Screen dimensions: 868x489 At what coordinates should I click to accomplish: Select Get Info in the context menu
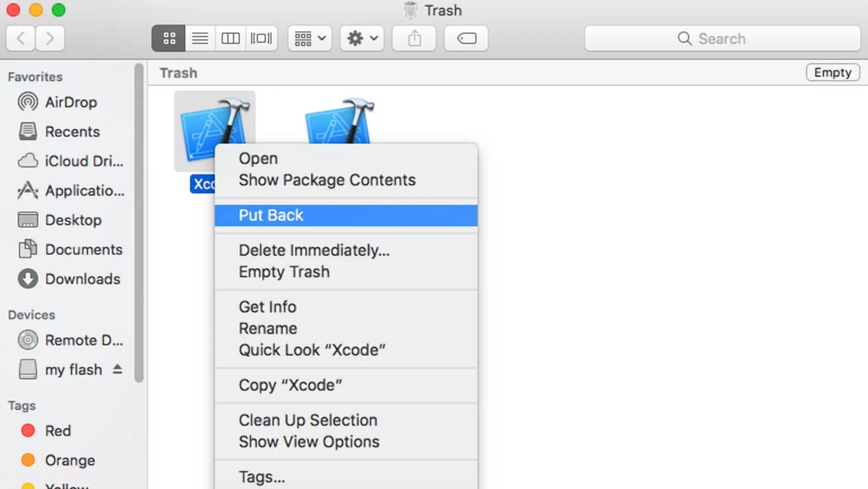267,307
